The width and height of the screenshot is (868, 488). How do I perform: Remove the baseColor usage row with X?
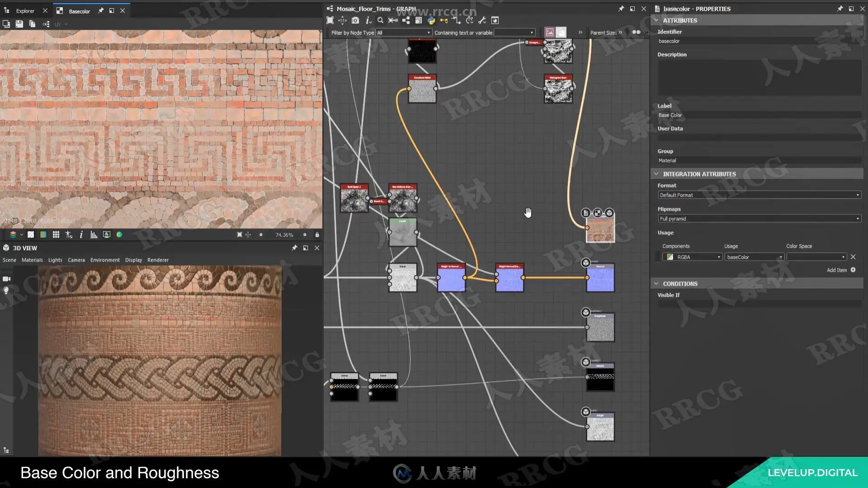tap(853, 257)
